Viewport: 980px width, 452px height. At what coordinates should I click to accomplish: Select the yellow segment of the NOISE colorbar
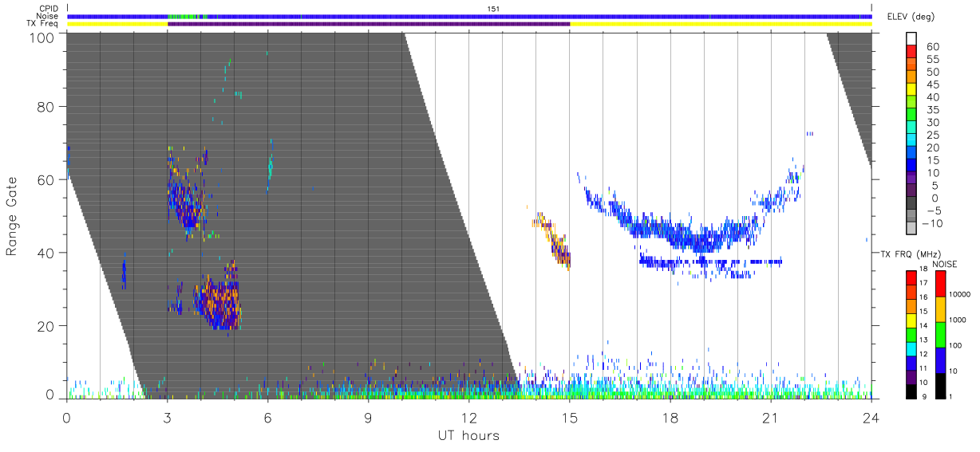tap(941, 308)
